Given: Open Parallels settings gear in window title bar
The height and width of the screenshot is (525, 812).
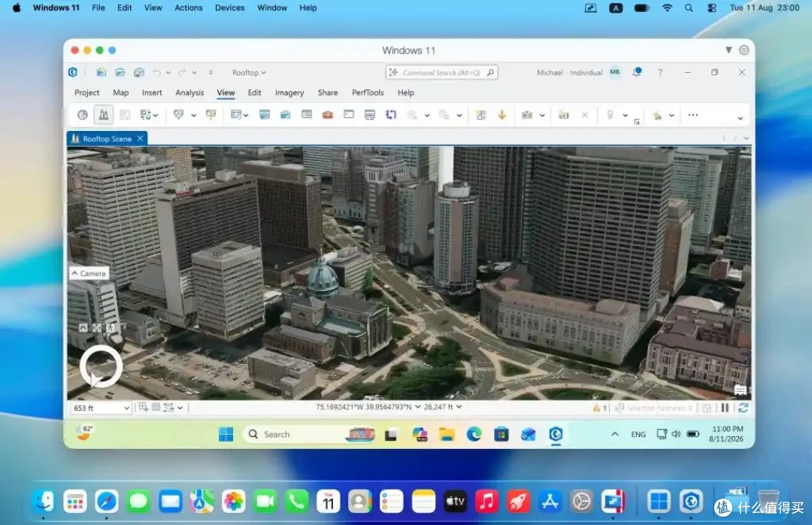Looking at the screenshot, I should [744, 50].
